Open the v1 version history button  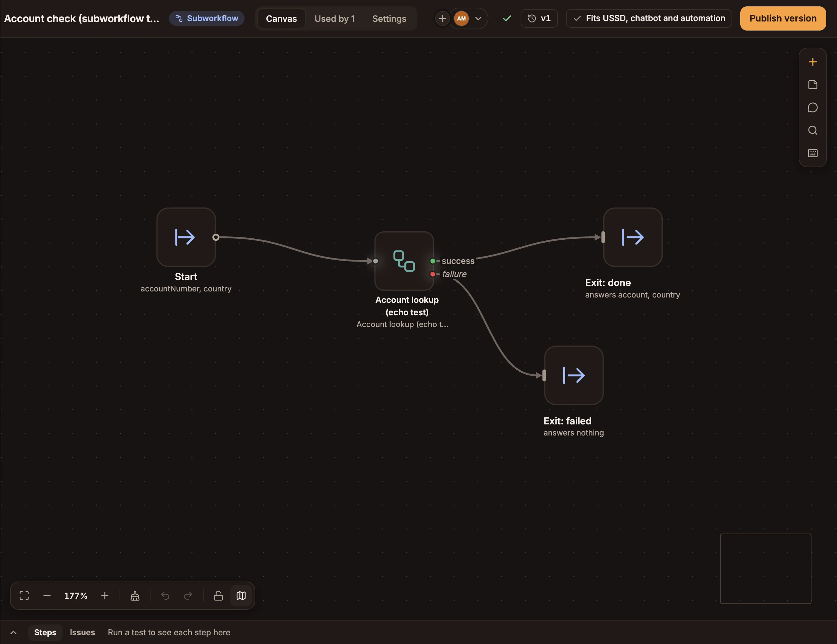pyautogui.click(x=539, y=18)
